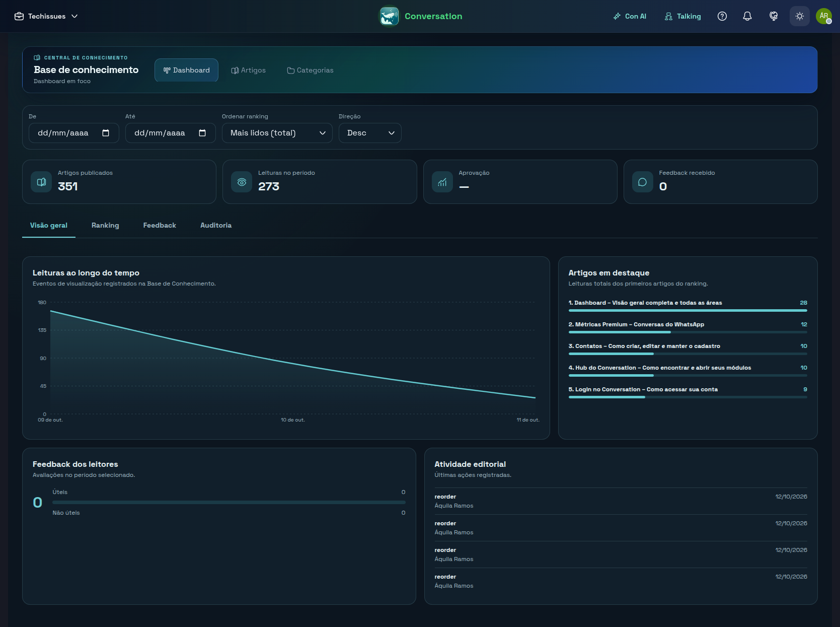Open the Ranking tab
This screenshot has width=840, height=627.
point(105,226)
